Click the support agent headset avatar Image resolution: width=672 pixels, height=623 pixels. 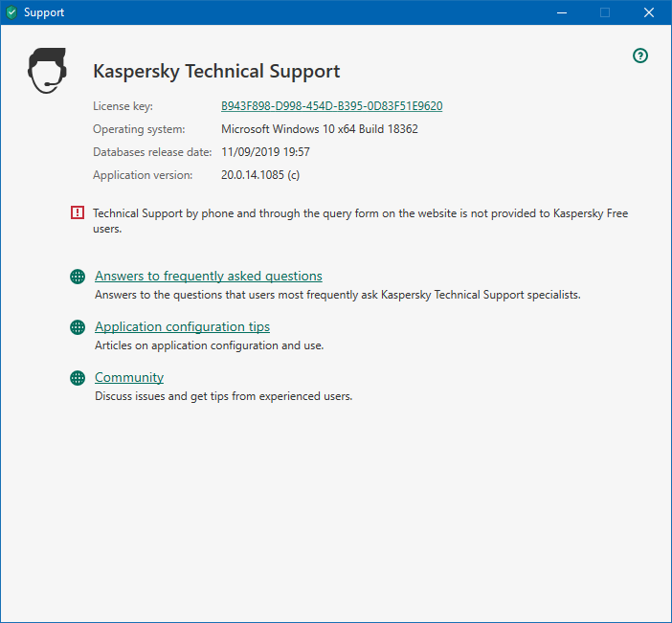coord(47,71)
